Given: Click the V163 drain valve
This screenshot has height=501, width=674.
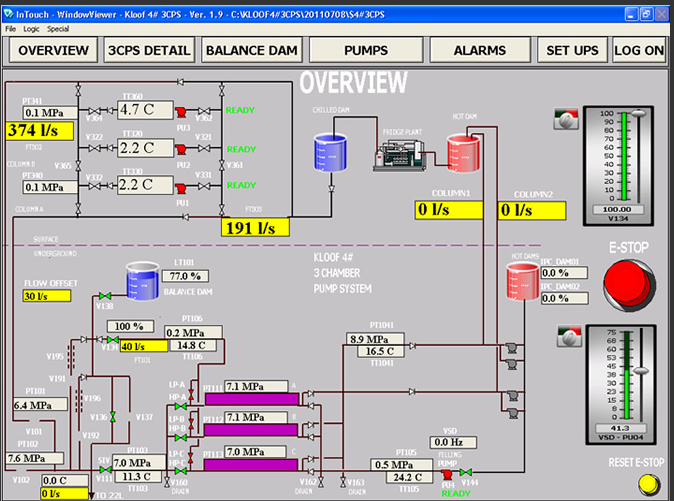Looking at the screenshot, I should click(x=343, y=482).
